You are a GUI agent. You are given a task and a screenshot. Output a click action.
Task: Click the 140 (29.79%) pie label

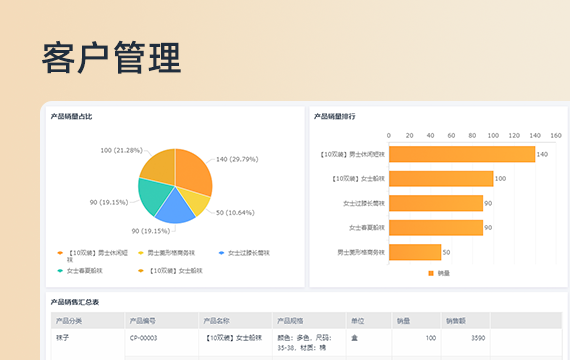(237, 159)
